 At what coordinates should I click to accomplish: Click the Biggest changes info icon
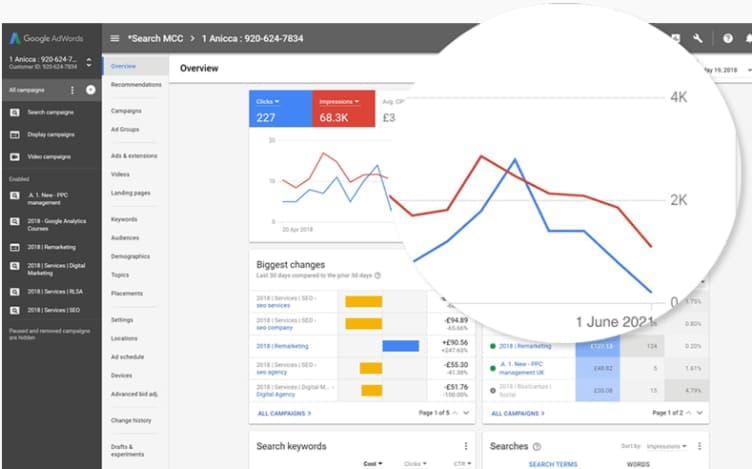coord(378,276)
